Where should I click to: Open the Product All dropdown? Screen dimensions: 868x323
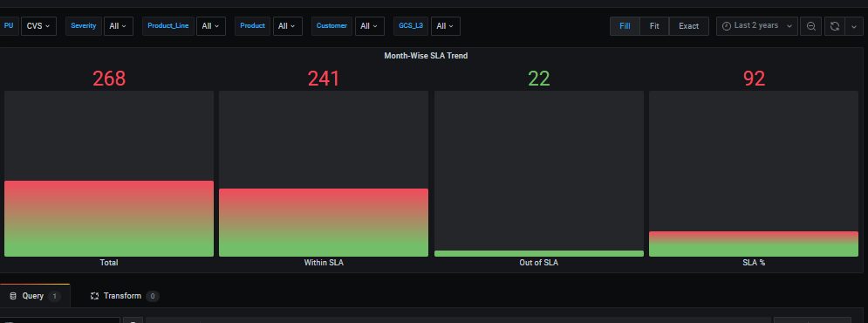coord(287,26)
